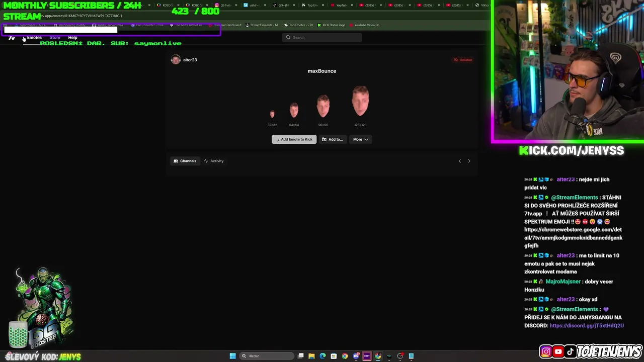Click the Unlisted badge icon
This screenshot has width=644, height=362.
click(456, 60)
